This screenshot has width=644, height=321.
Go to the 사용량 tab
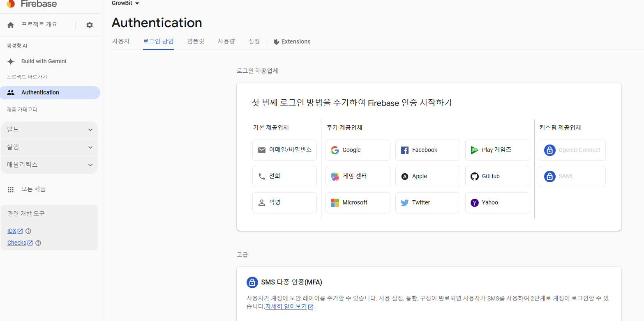[x=226, y=42]
